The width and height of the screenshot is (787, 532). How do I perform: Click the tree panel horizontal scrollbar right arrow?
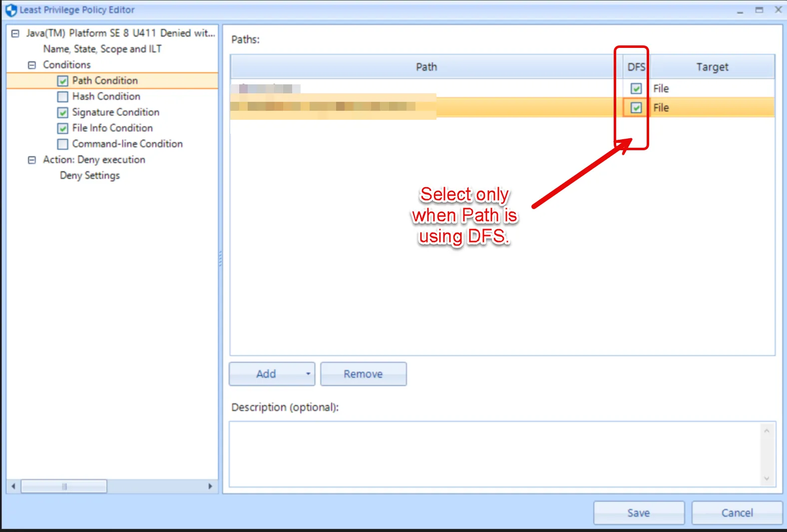(210, 486)
